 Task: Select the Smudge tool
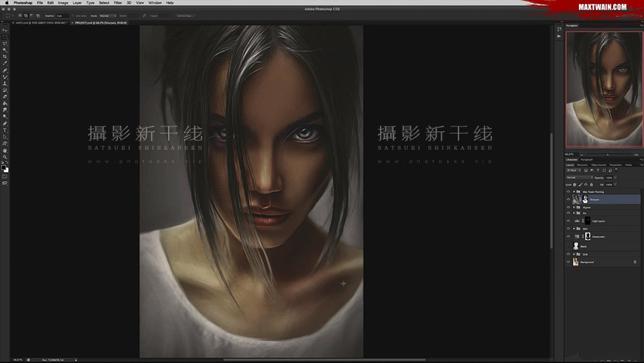5,110
